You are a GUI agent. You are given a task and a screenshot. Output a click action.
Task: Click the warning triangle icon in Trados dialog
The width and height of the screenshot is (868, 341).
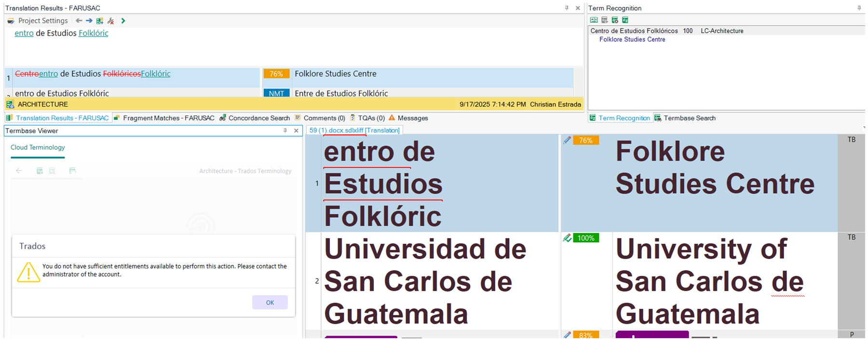click(x=28, y=272)
